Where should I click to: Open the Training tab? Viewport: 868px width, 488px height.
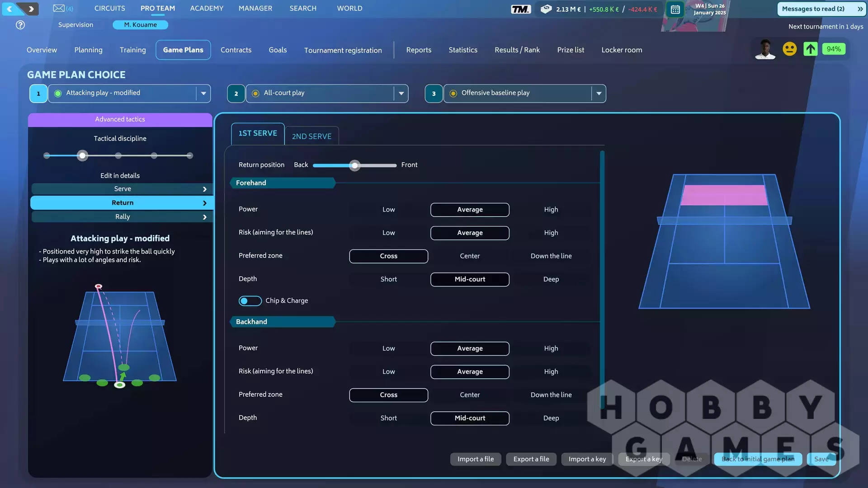click(x=132, y=50)
